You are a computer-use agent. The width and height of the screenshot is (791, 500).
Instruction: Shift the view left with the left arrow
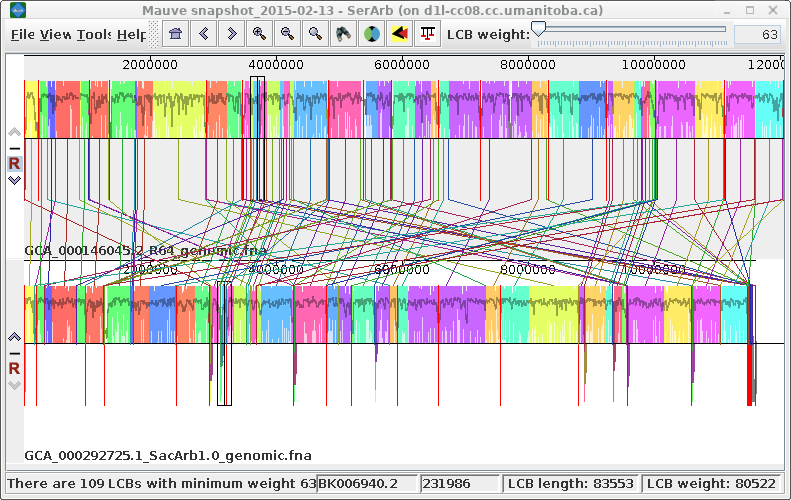pos(204,34)
